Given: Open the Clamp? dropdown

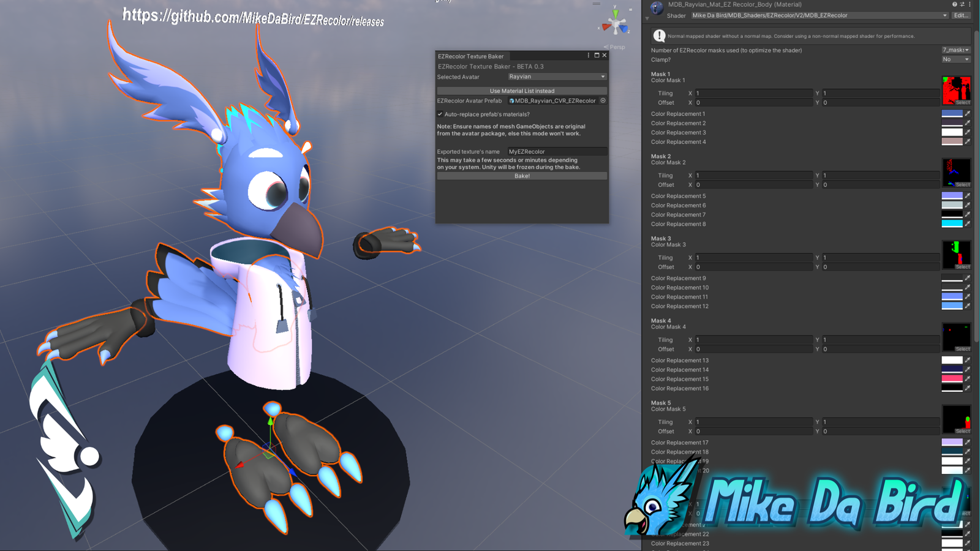Looking at the screenshot, I should tap(956, 59).
